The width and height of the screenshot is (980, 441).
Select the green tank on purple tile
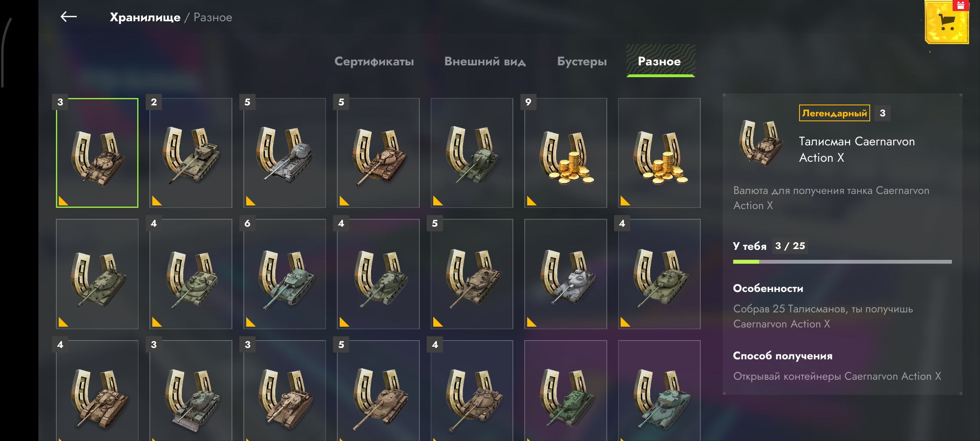566,391
